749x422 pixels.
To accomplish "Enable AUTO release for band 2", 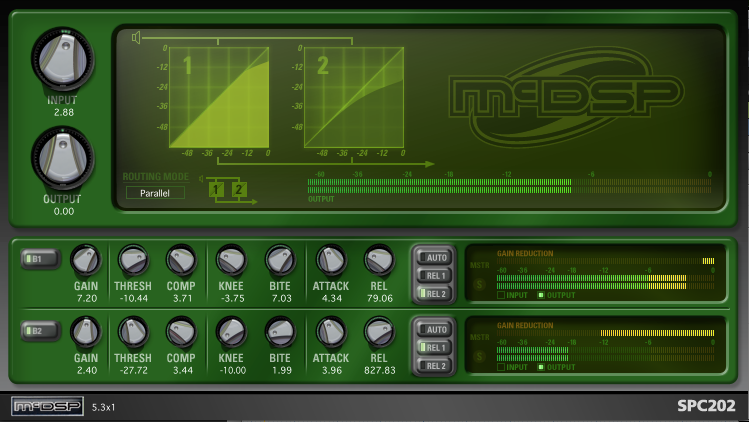I will pos(434,330).
